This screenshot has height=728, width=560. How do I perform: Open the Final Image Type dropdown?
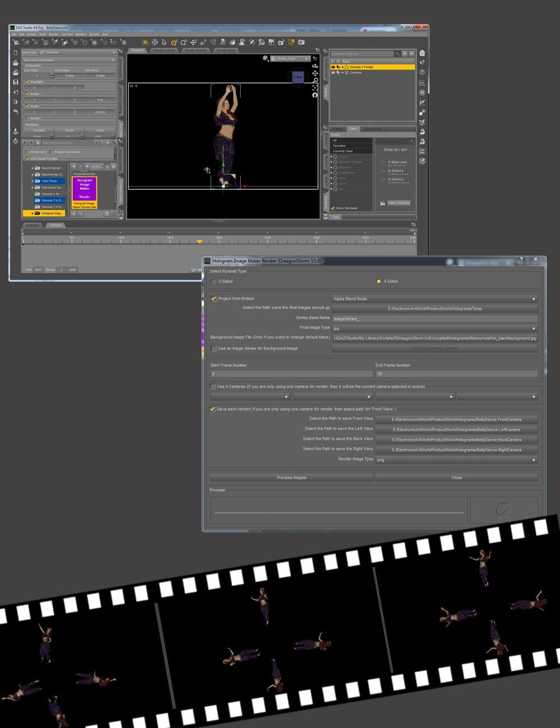434,328
